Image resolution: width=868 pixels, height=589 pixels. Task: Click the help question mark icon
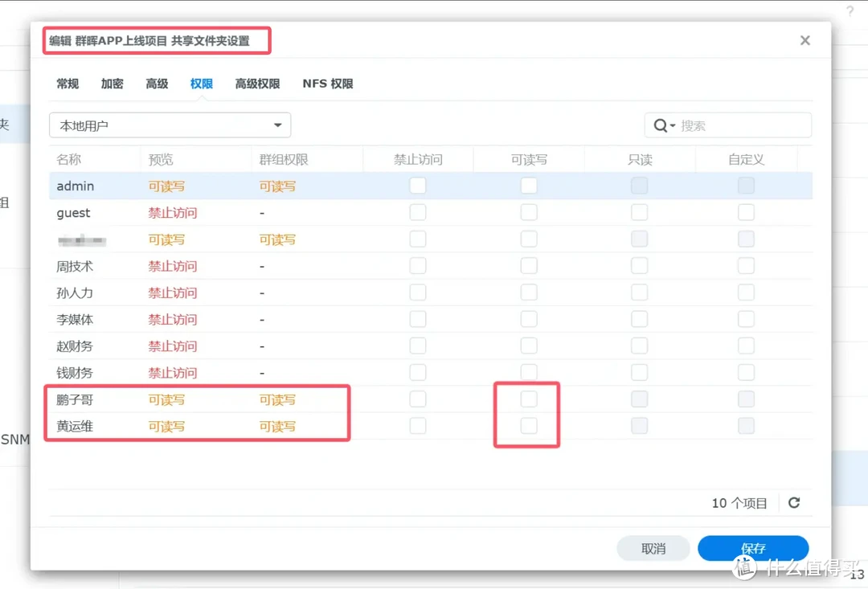pyautogui.click(x=850, y=12)
